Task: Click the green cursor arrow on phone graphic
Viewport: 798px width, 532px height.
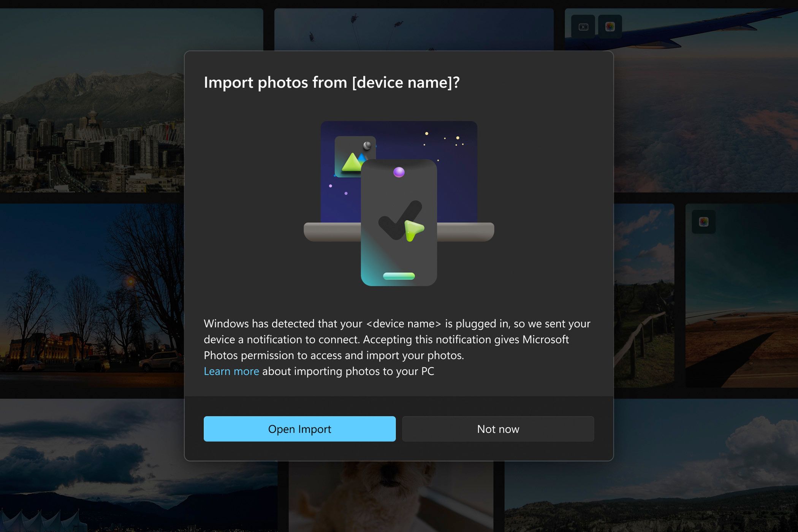Action: click(413, 230)
